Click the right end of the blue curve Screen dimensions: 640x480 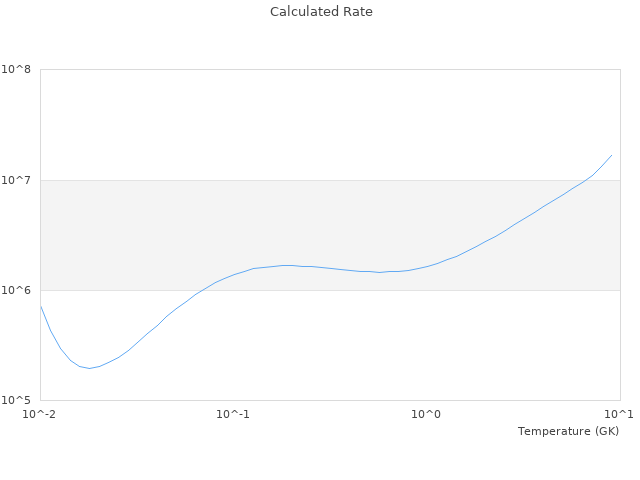click(x=611, y=155)
